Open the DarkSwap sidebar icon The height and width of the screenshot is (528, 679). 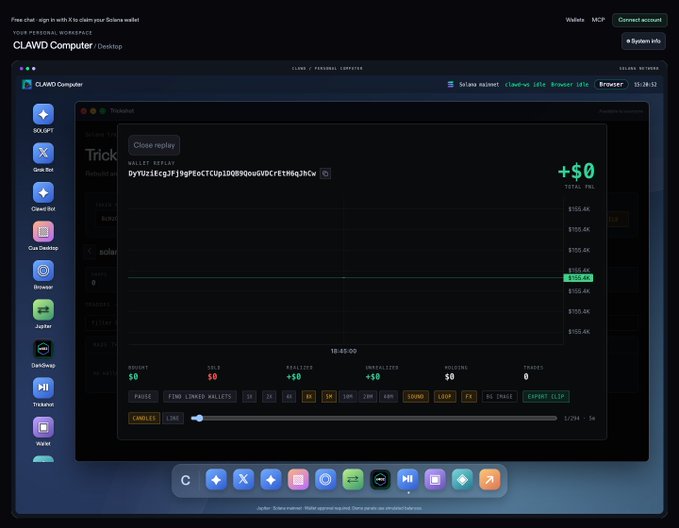pyautogui.click(x=43, y=349)
